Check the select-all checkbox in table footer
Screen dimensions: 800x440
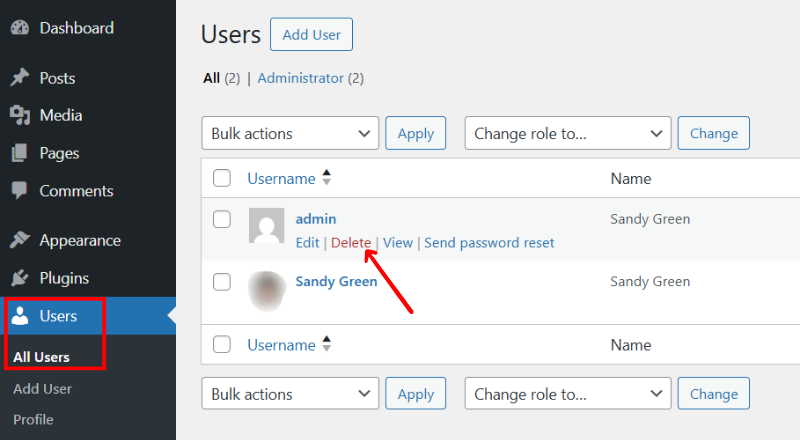coord(222,344)
